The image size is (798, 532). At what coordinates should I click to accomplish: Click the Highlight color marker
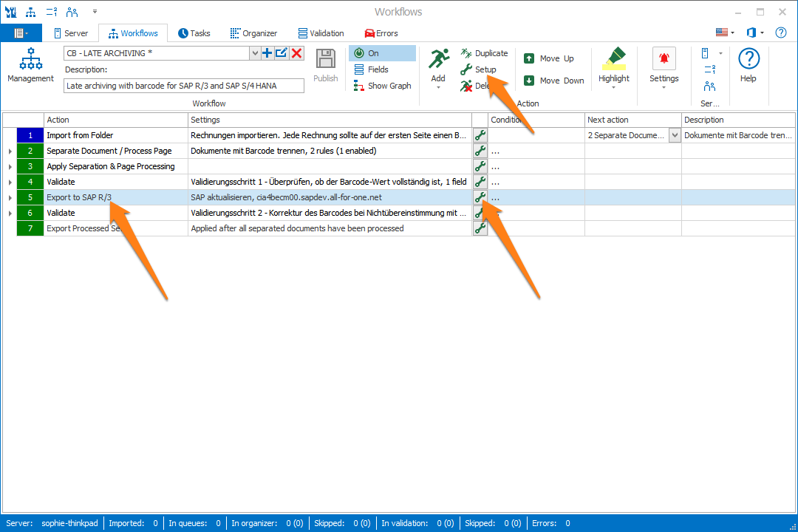tap(613, 66)
